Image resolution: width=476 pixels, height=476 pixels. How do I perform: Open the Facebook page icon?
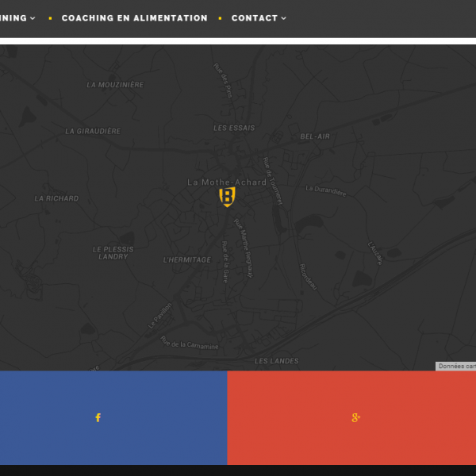click(98, 417)
